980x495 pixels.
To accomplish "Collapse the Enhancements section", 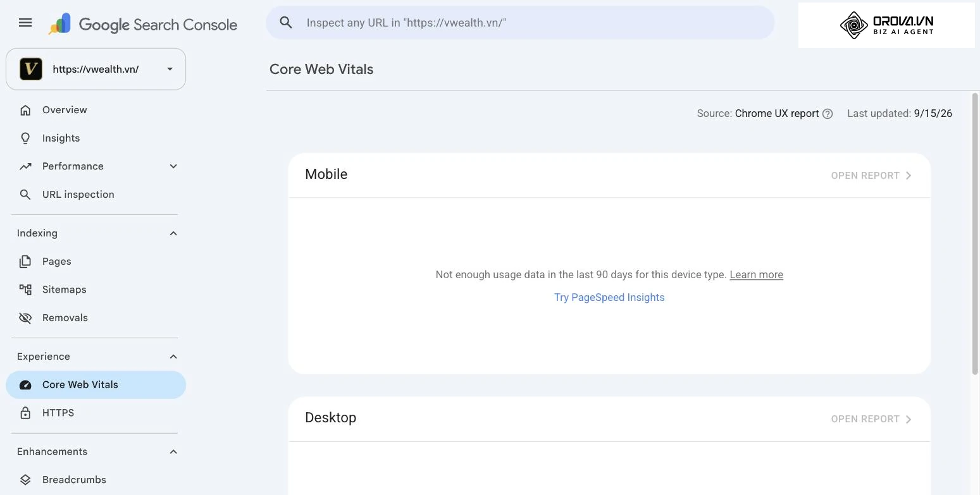I will (x=173, y=451).
